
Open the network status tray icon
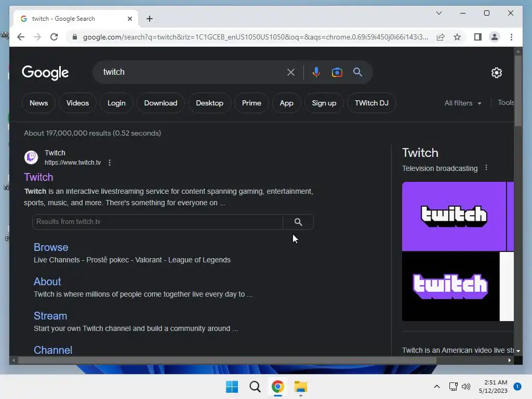tap(453, 387)
